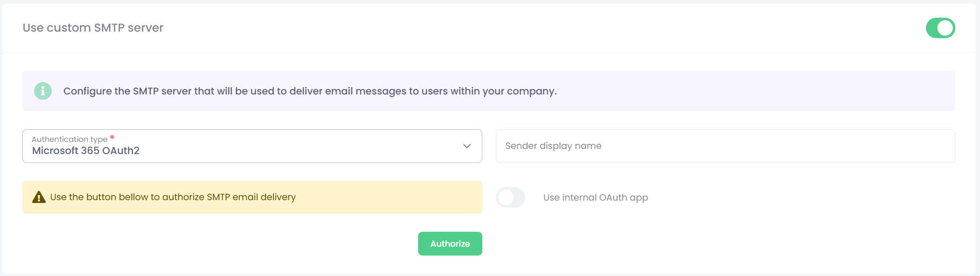Click the "Authentication type" field label
Viewport: 980px width, 276px height.
tap(69, 139)
